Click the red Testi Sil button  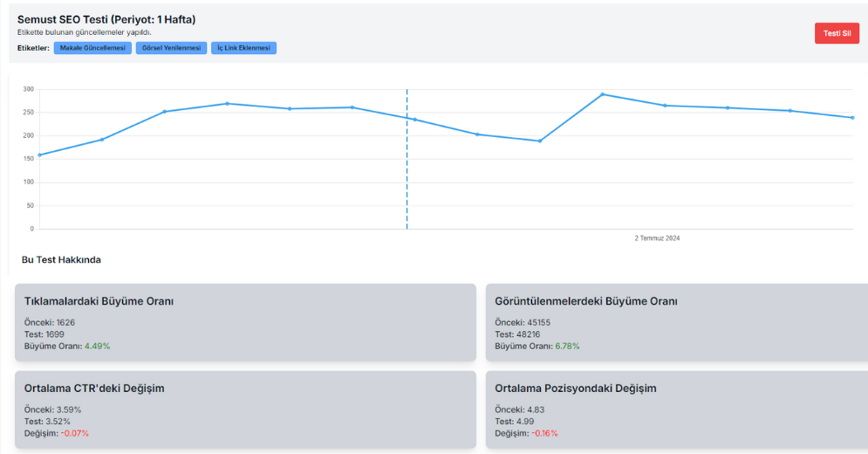coord(837,33)
